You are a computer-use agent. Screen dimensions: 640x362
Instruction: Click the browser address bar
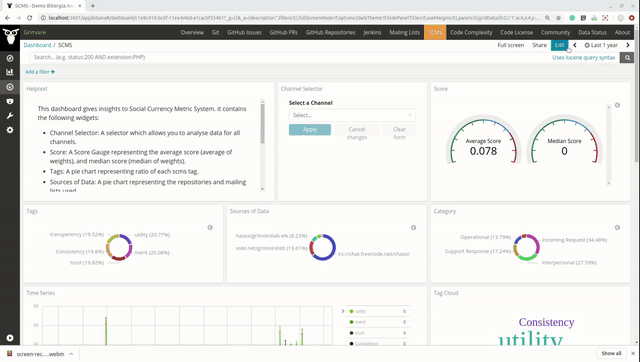[294, 18]
